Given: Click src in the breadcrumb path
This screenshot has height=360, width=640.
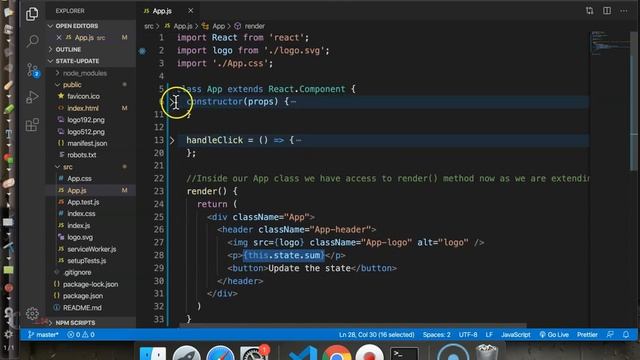Looking at the screenshot, I should [x=149, y=26].
